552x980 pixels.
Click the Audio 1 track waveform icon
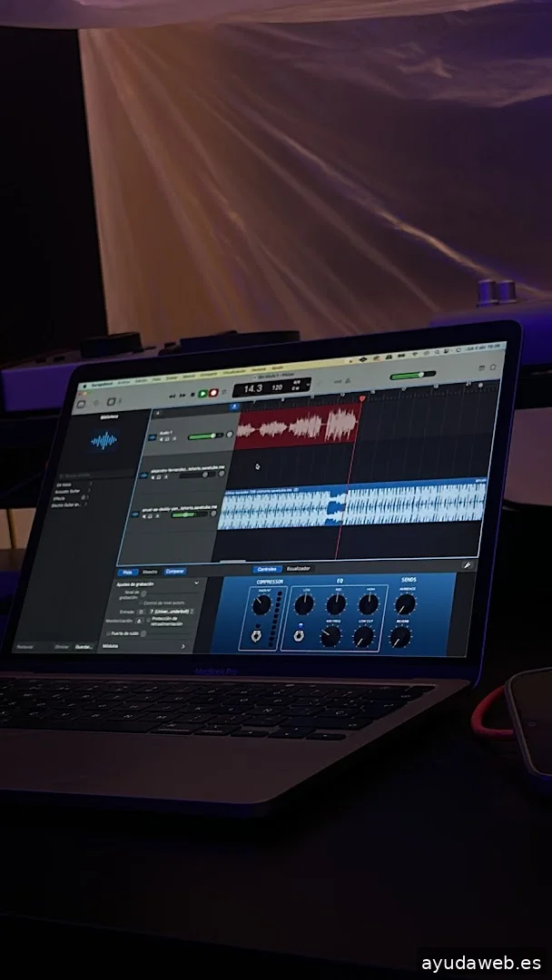coord(153,436)
